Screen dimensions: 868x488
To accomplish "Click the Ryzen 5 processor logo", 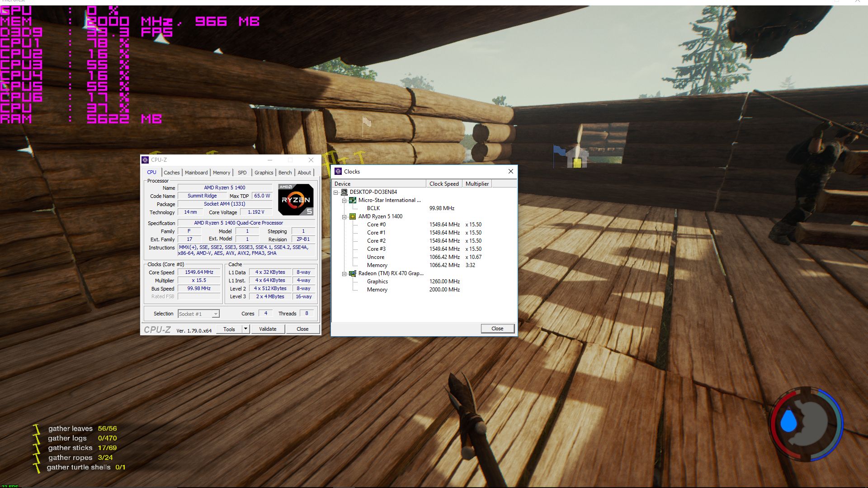I will click(296, 199).
